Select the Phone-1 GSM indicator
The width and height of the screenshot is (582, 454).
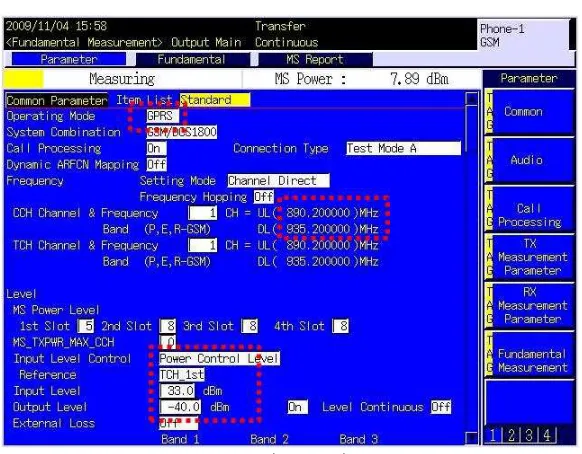click(x=523, y=35)
